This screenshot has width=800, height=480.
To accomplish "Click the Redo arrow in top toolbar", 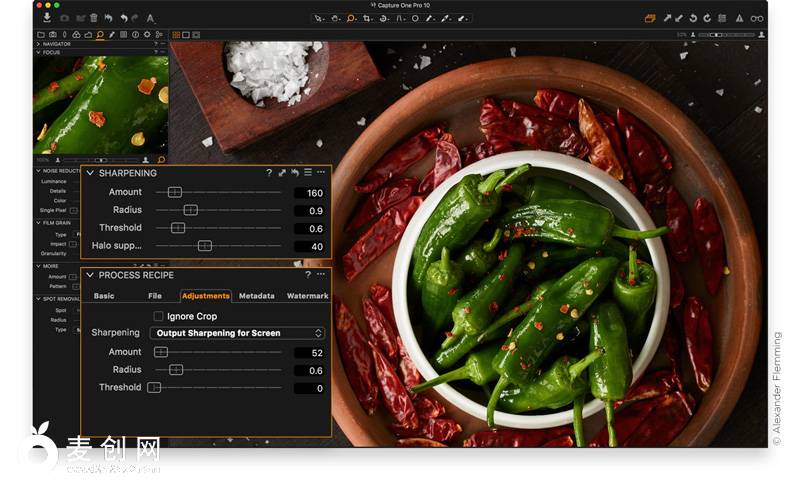I will click(x=135, y=18).
